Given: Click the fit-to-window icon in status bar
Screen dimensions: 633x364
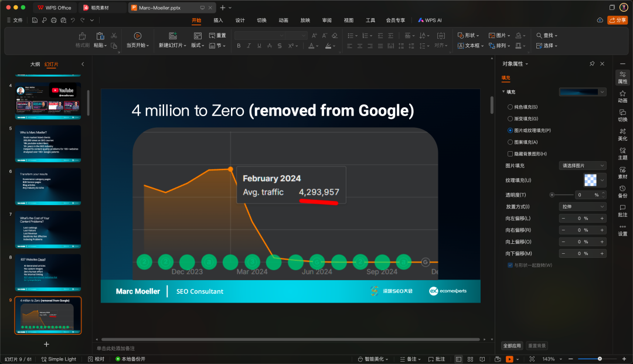Looking at the screenshot, I should [532, 359].
